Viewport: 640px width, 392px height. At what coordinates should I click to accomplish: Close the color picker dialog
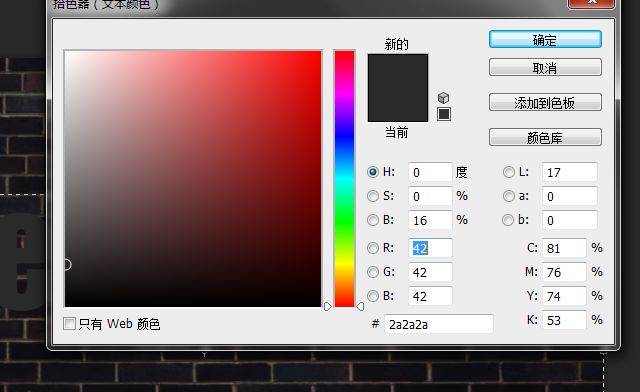591,3
